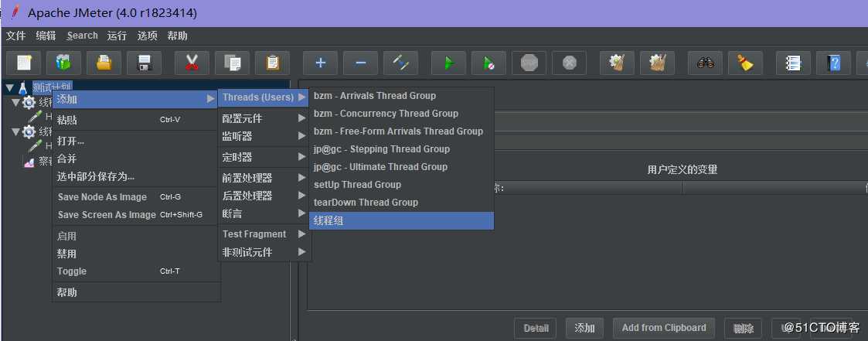Collapse all nodes with minus icon
Image resolution: width=868 pixels, height=341 pixels.
[x=360, y=63]
